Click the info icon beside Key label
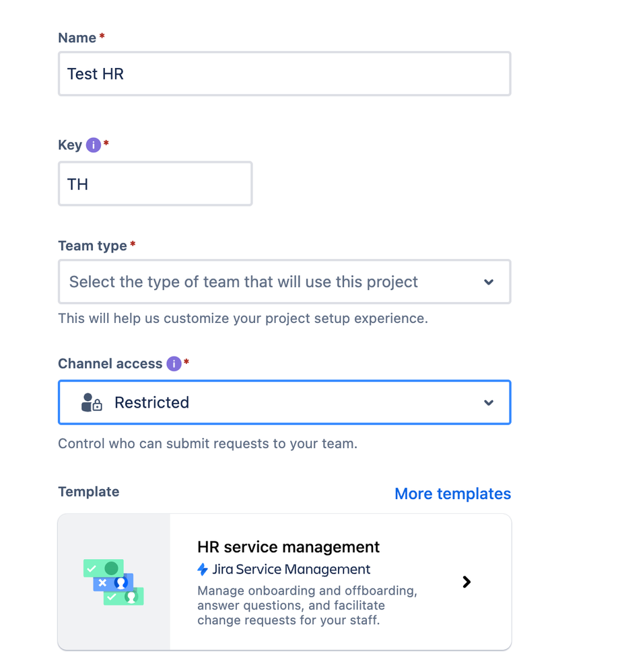The width and height of the screenshot is (618, 672). coord(94,145)
